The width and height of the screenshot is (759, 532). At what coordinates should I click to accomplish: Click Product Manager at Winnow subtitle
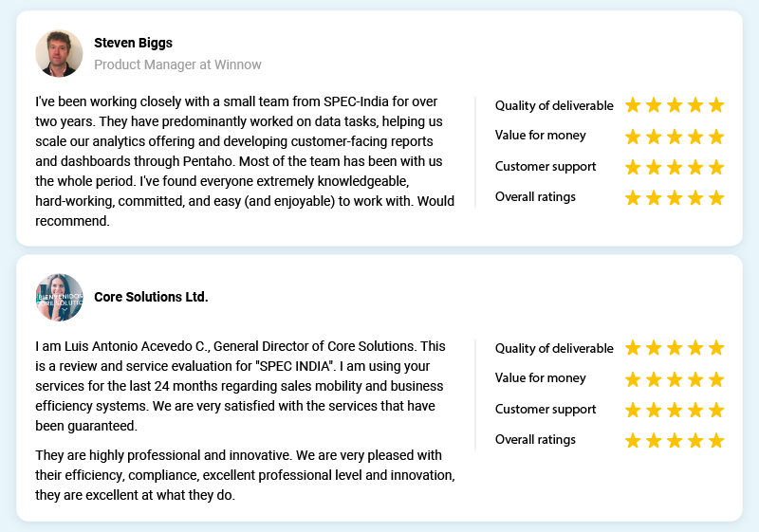177,64
